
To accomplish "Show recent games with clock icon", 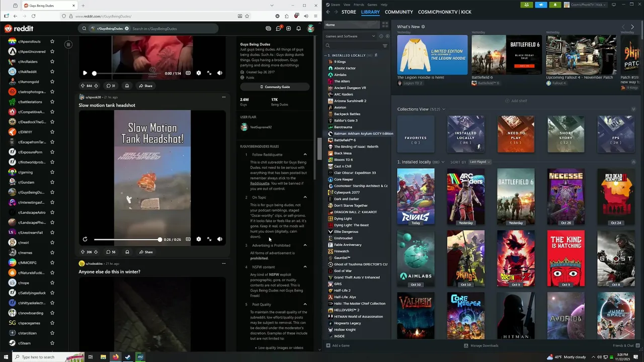I will pyautogui.click(x=381, y=36).
